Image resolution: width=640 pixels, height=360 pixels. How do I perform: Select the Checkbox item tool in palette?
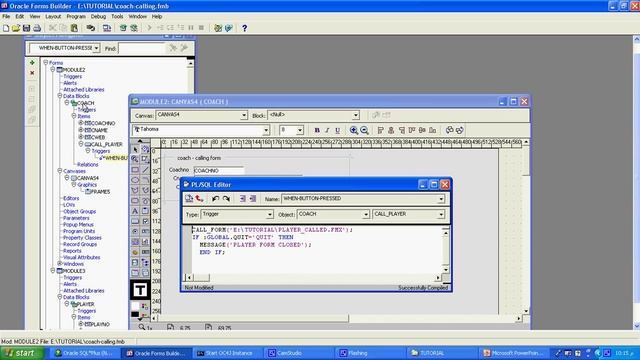[145, 221]
